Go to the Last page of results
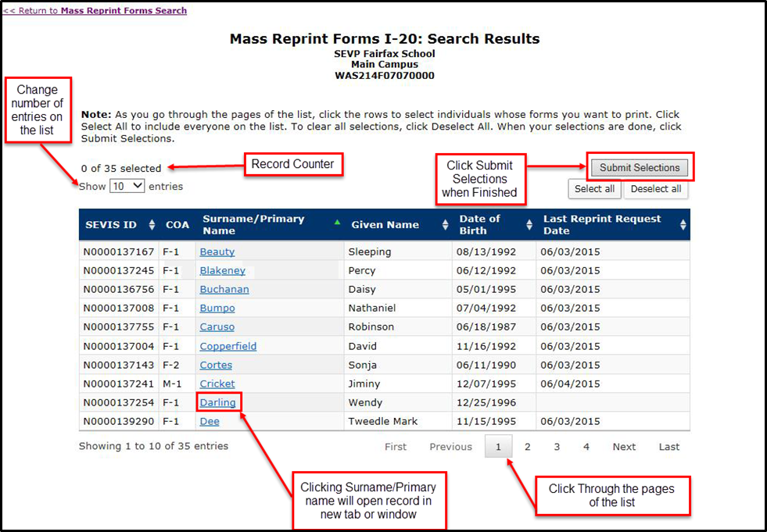The width and height of the screenshot is (767, 532). click(668, 446)
